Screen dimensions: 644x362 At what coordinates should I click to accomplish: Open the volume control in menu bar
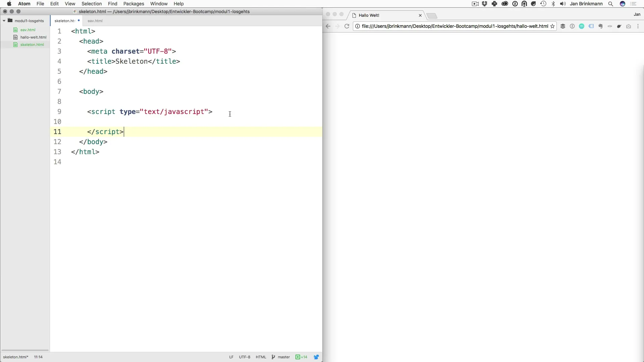[563, 4]
